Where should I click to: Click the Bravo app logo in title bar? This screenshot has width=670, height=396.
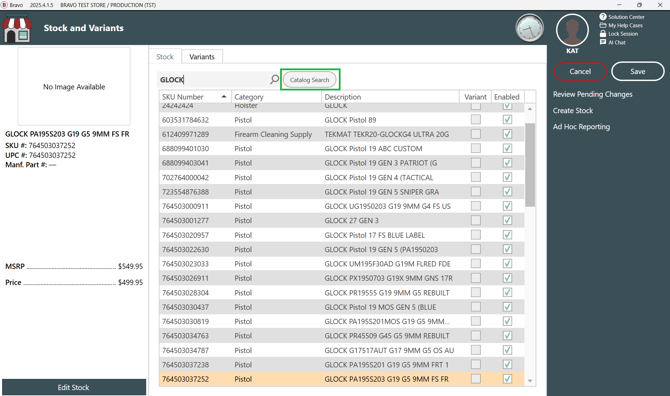(x=5, y=5)
